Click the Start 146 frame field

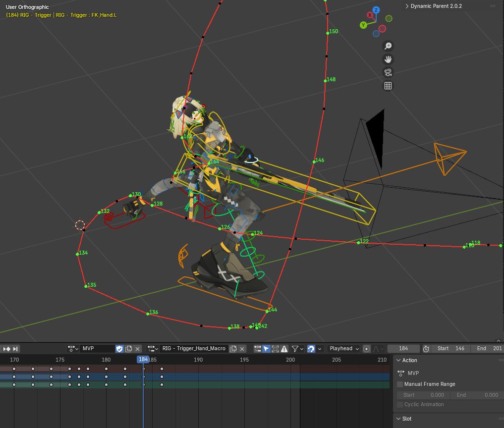[450, 349]
